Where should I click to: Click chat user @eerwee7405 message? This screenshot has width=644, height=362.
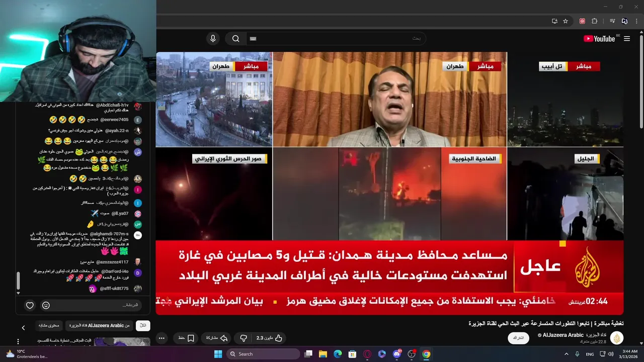pyautogui.click(x=96, y=120)
